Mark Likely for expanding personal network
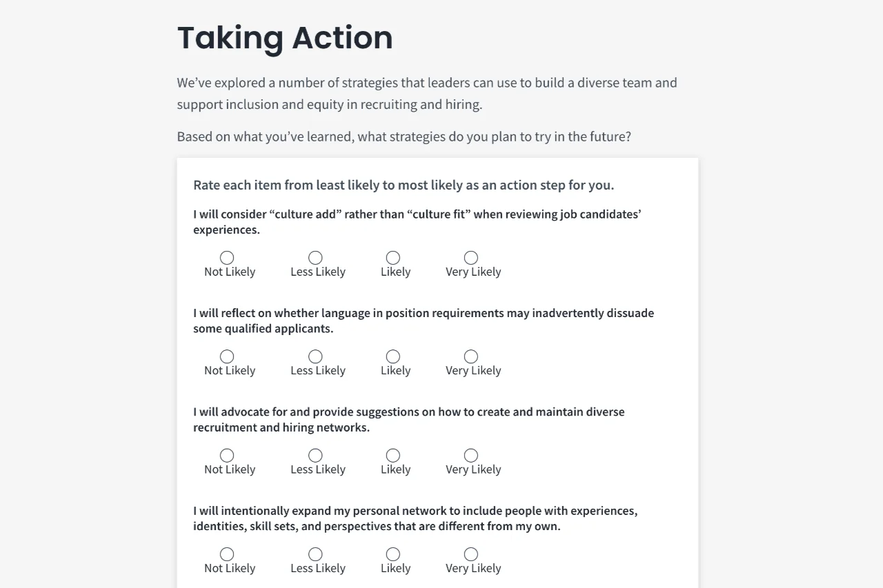Image resolution: width=883 pixels, height=588 pixels. click(x=393, y=554)
